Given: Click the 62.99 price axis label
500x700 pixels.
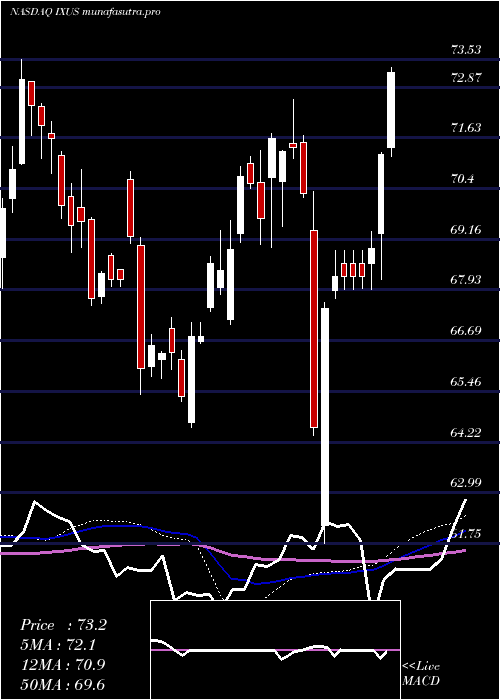Looking at the screenshot, I should tap(466, 484).
